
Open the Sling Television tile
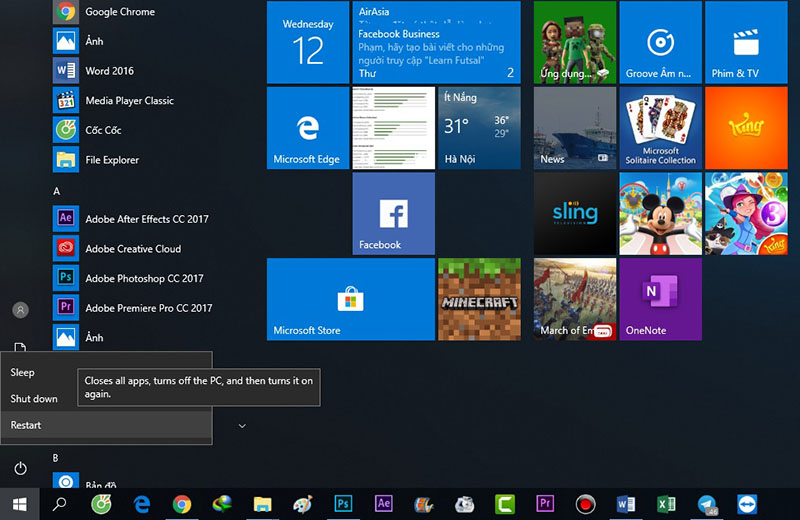(x=575, y=213)
